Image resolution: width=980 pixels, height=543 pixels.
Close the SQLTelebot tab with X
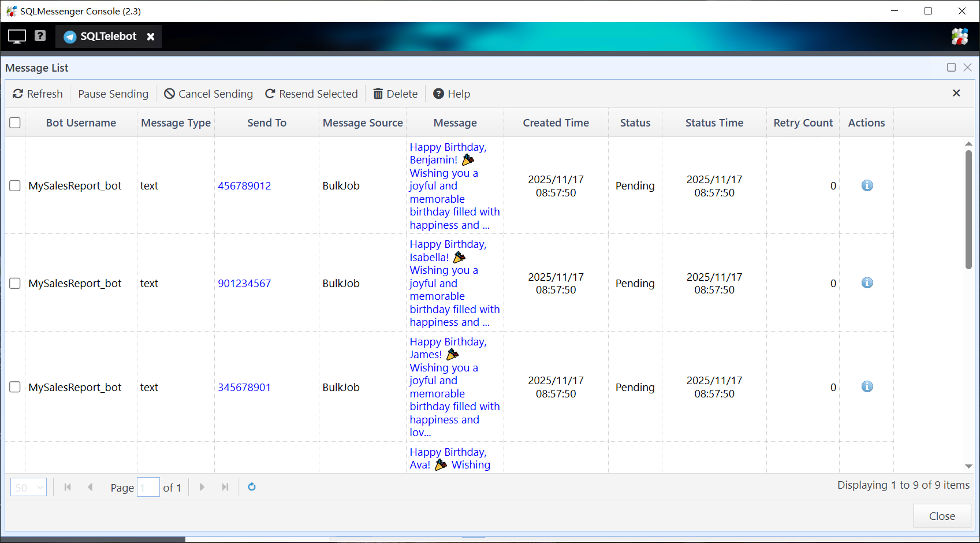coord(151,36)
